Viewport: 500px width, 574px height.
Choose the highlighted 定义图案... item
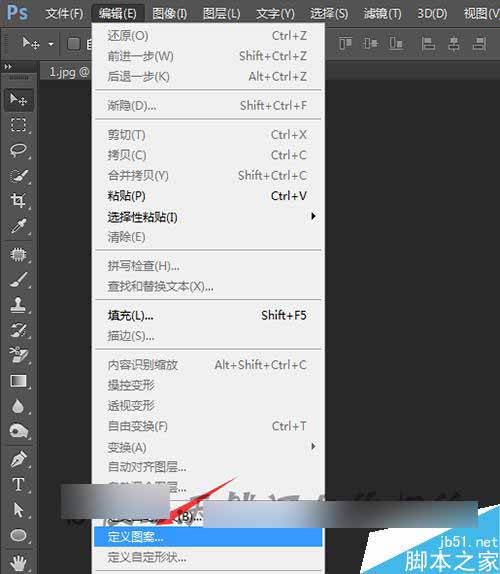tap(208, 537)
